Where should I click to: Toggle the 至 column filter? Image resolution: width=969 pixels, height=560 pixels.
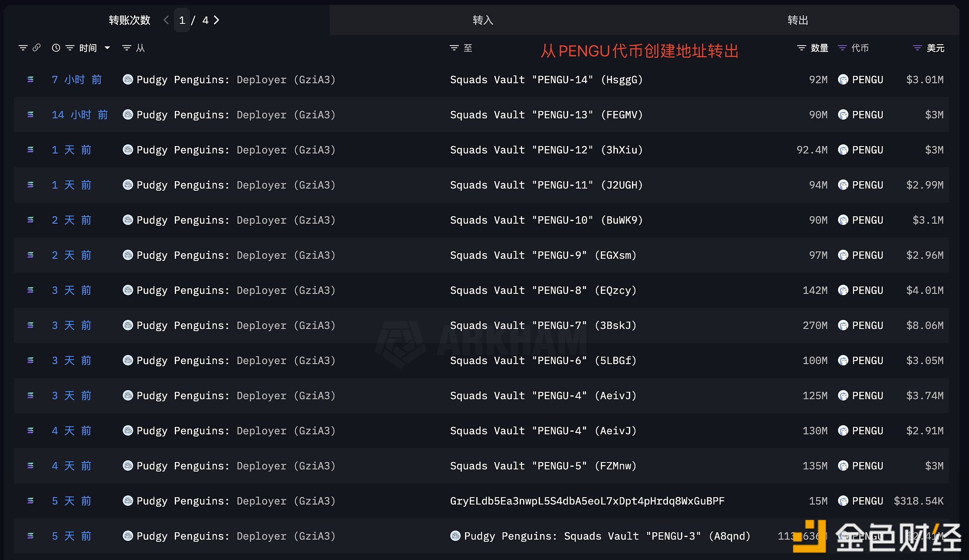[x=453, y=48]
